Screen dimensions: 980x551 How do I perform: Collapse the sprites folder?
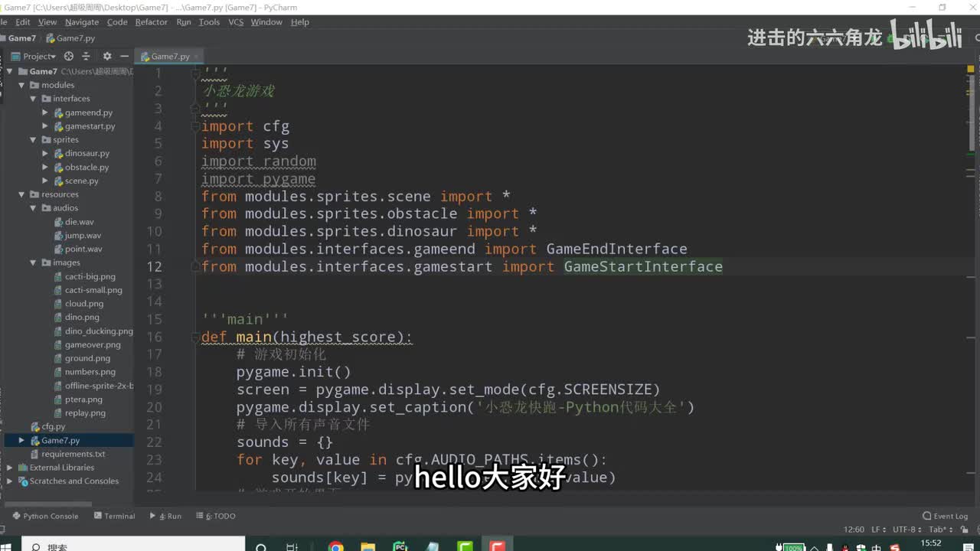[x=33, y=140]
